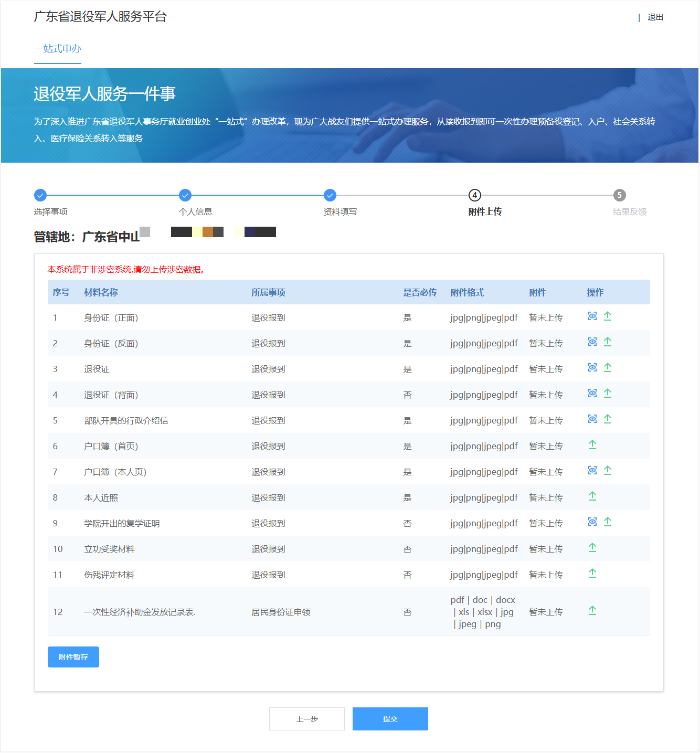The height and width of the screenshot is (753, 700).
Task: Click the 结果反馈 step label
Action: [x=630, y=212]
